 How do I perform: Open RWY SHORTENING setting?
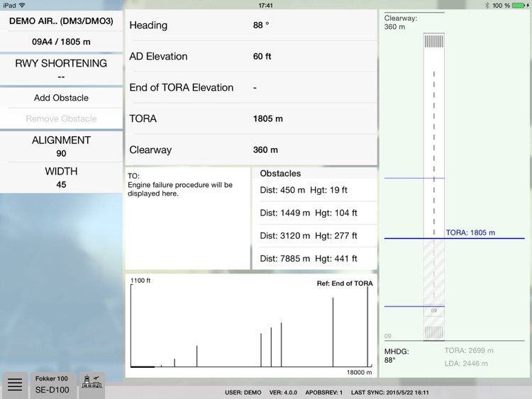61,70
